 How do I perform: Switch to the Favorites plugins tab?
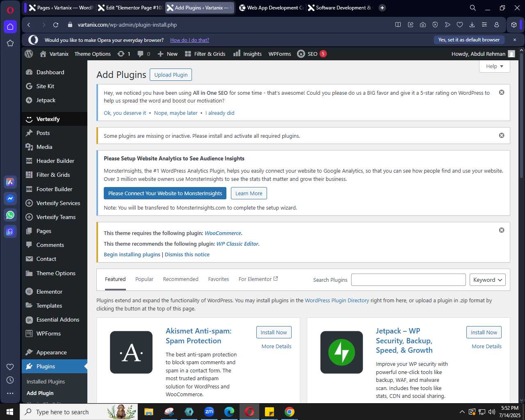pos(219,279)
